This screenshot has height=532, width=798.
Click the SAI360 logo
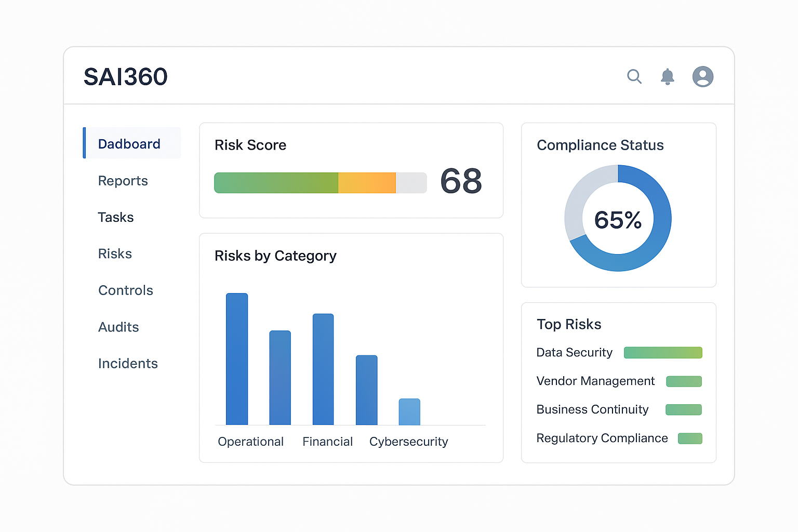click(x=126, y=76)
